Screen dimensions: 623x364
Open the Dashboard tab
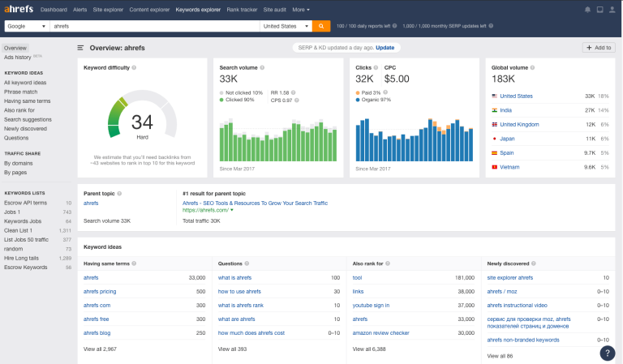click(54, 10)
